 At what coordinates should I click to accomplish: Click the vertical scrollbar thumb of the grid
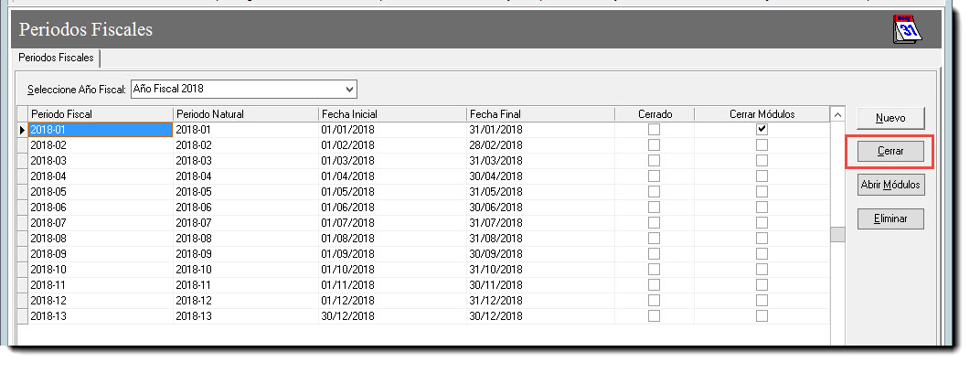pos(837,234)
